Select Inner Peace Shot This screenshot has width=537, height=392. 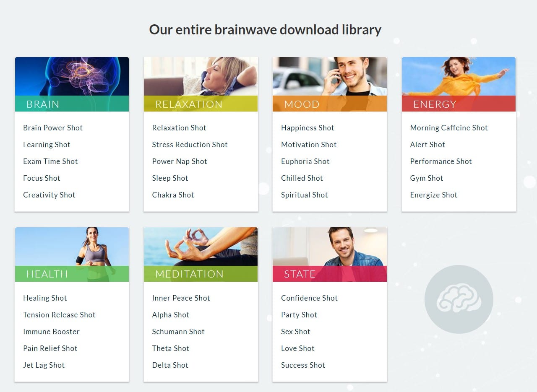click(x=181, y=298)
